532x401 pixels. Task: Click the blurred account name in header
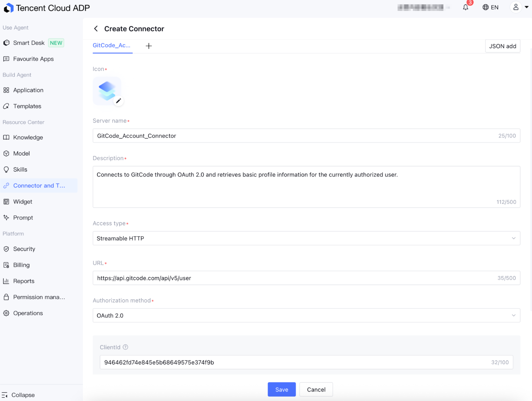tap(423, 7)
